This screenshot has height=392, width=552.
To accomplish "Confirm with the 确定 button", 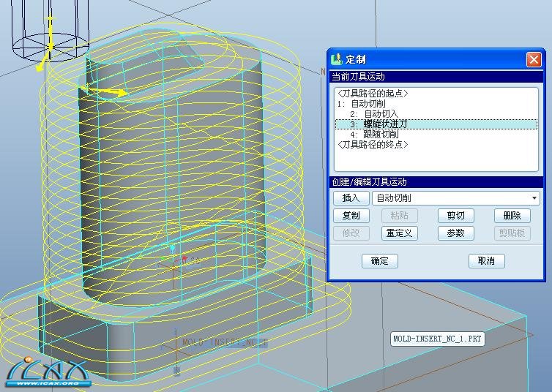I will pos(380,261).
